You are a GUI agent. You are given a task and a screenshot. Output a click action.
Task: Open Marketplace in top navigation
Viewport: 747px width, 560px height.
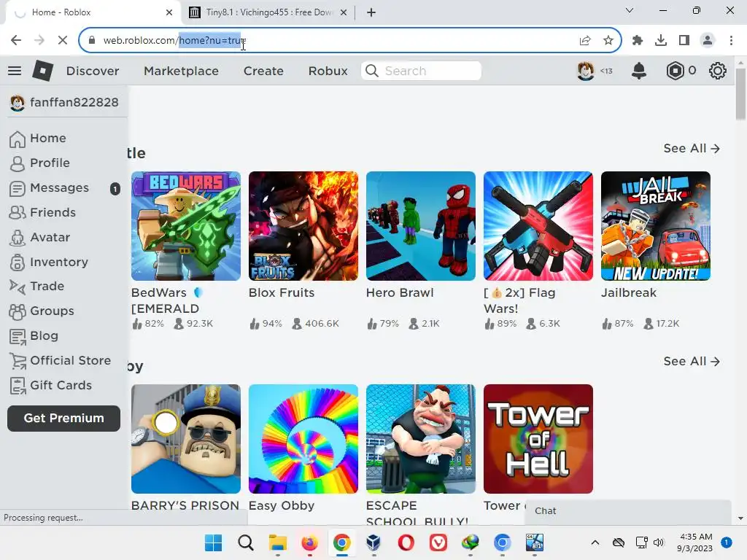pyautogui.click(x=181, y=71)
